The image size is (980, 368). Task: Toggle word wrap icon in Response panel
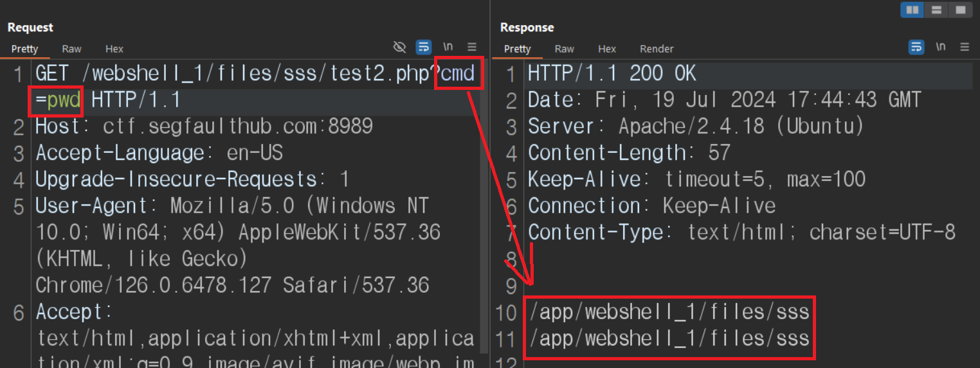[916, 48]
